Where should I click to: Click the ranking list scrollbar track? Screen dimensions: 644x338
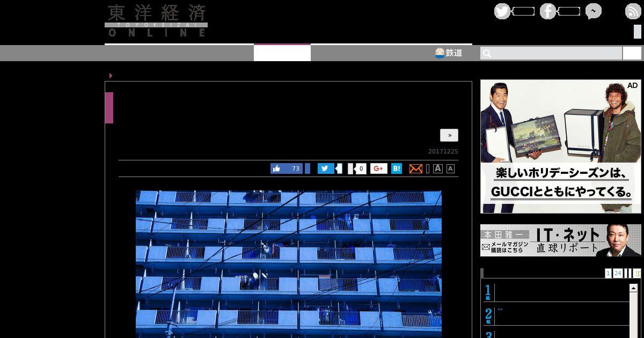(634, 315)
